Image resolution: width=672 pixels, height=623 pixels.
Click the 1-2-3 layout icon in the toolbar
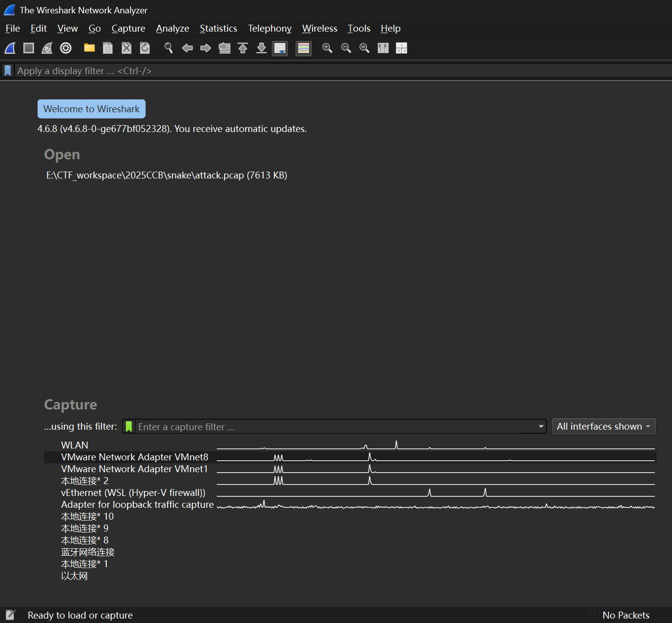[x=402, y=48]
